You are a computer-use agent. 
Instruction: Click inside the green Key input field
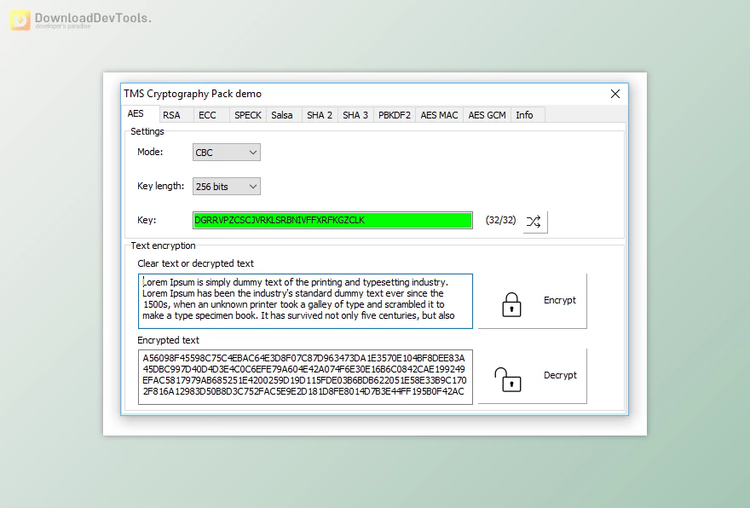pos(332,220)
